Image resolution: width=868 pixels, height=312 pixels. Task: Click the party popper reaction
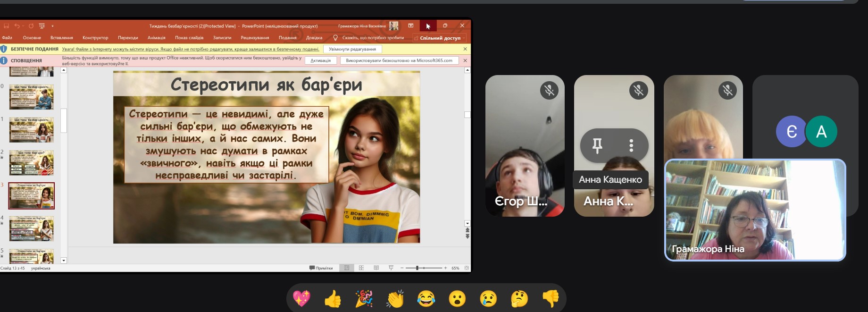pos(364,299)
